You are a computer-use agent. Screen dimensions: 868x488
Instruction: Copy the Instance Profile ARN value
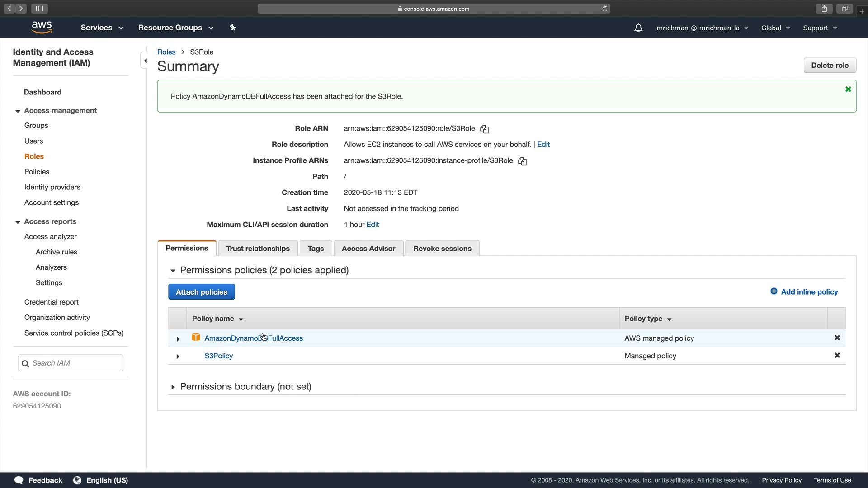point(522,161)
